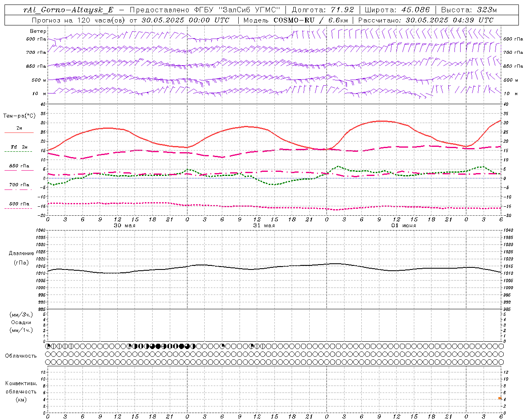Click the Долгота: 71.92 value
This screenshot has height=420, width=525.
[323, 10]
